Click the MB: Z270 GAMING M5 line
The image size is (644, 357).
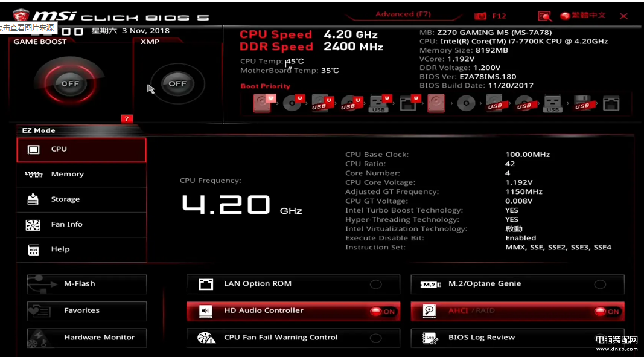click(485, 33)
